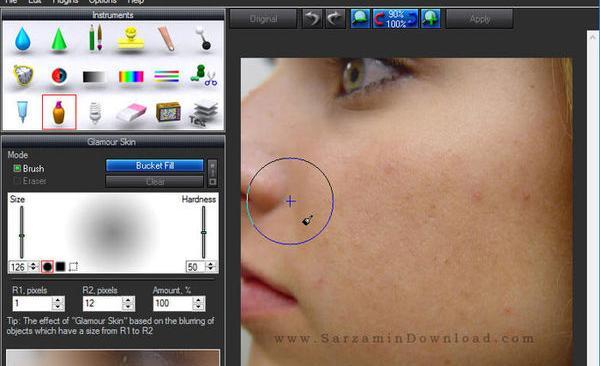Screen dimensions: 600x366
Task: Select the black-to-white gradient instrument
Action: [x=94, y=77]
